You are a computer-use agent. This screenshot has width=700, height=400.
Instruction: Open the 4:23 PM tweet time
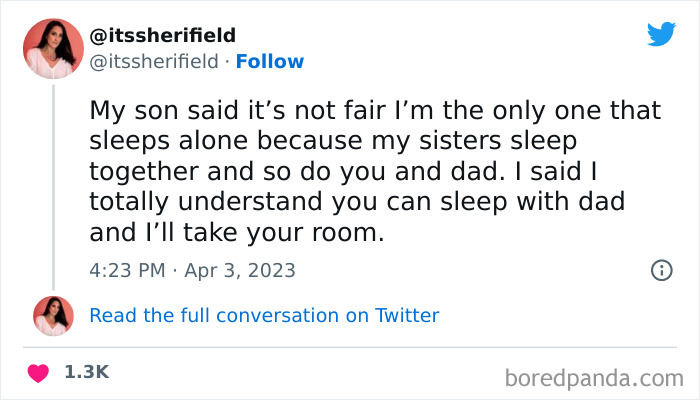pyautogui.click(x=127, y=270)
